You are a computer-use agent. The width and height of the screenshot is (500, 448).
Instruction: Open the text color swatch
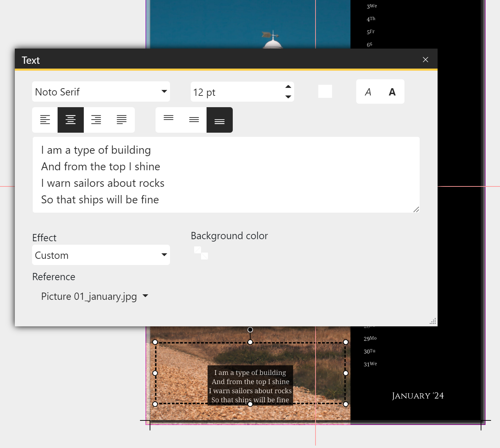click(324, 91)
